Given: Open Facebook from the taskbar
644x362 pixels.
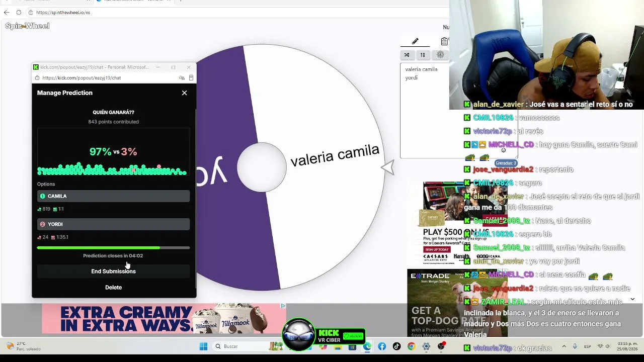Looking at the screenshot, I should 382,346.
